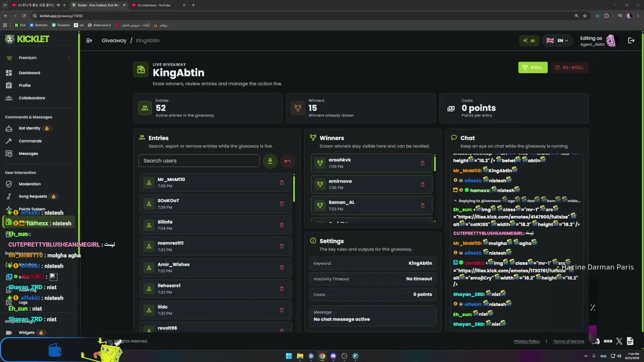Image resolution: width=644 pixels, height=362 pixels.
Task: Open the document icon in footer
Action: 630,341
